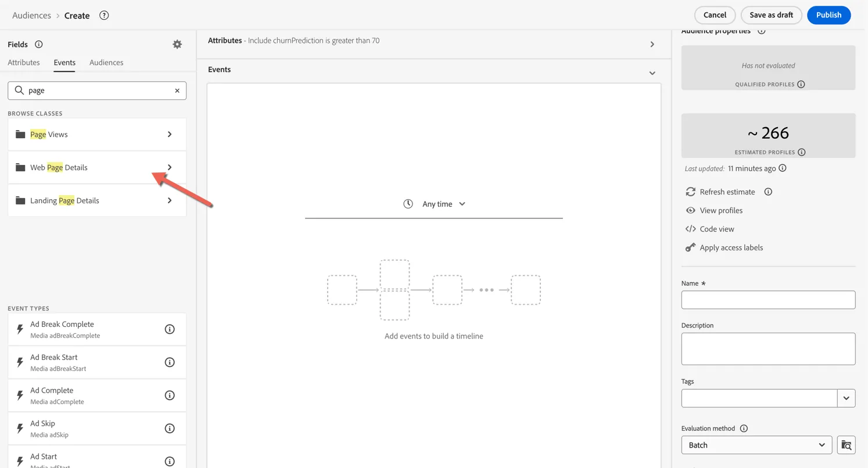This screenshot has height=468, width=868.
Task: Click the Qualified Profiles info icon
Action: pos(801,84)
